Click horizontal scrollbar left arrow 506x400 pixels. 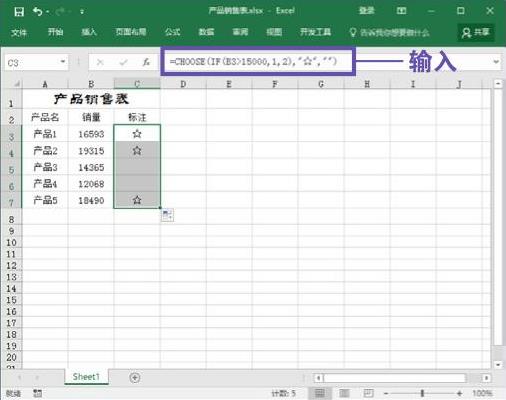(318, 378)
